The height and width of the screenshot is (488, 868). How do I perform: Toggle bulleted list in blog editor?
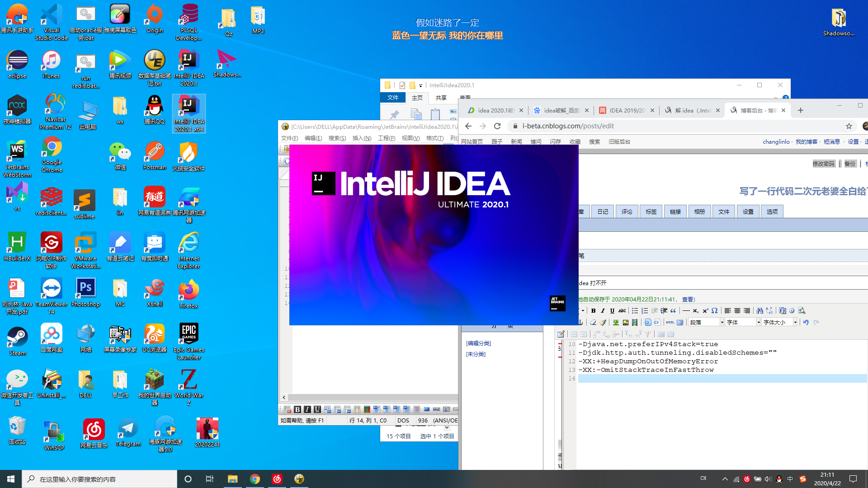click(635, 310)
